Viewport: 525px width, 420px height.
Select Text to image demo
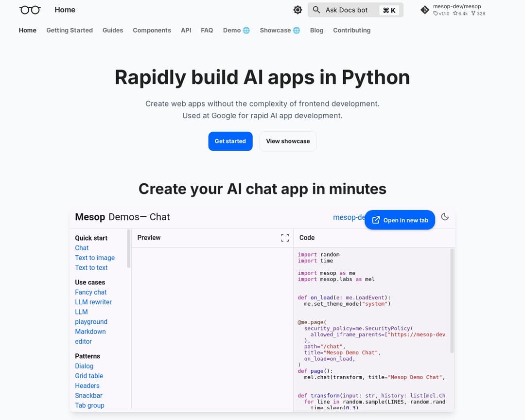coord(95,258)
